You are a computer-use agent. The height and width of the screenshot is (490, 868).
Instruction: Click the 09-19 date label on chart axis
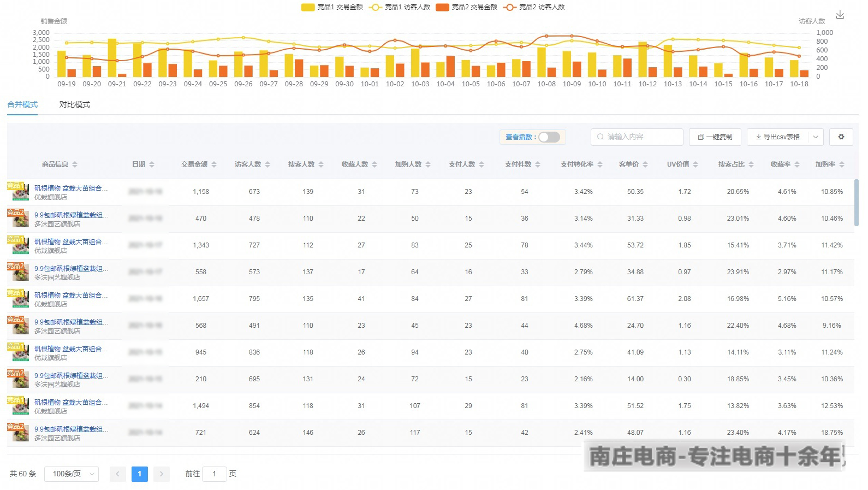pyautogui.click(x=67, y=84)
